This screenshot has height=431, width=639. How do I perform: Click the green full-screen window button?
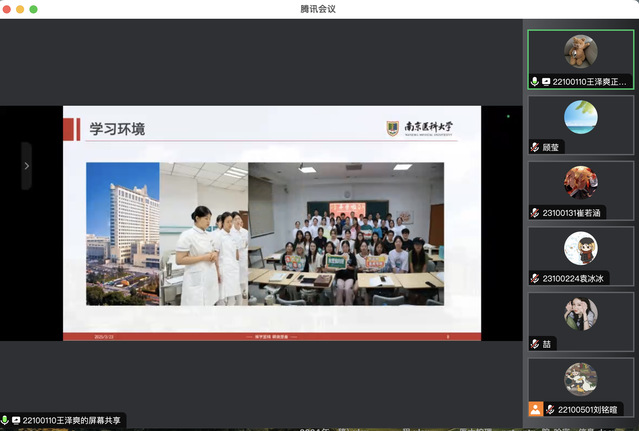(x=33, y=9)
